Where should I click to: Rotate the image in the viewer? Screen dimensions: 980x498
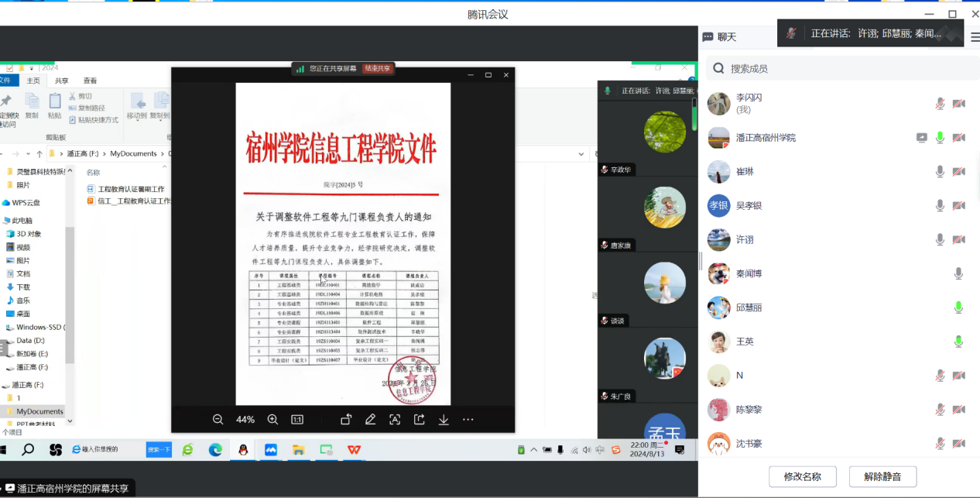point(346,419)
